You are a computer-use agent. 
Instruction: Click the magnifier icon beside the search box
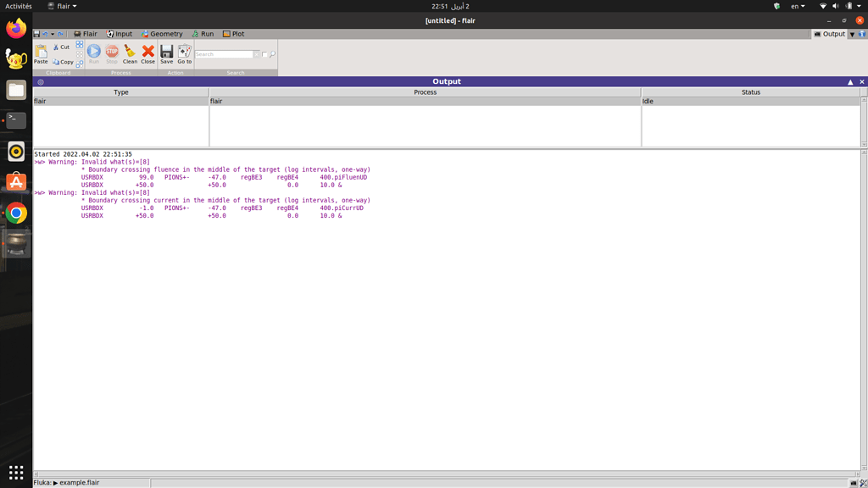click(x=273, y=53)
